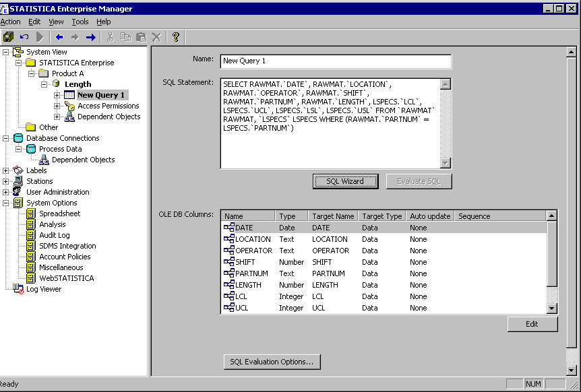
Task: Click the Access Permissions key icon
Action: (69, 106)
